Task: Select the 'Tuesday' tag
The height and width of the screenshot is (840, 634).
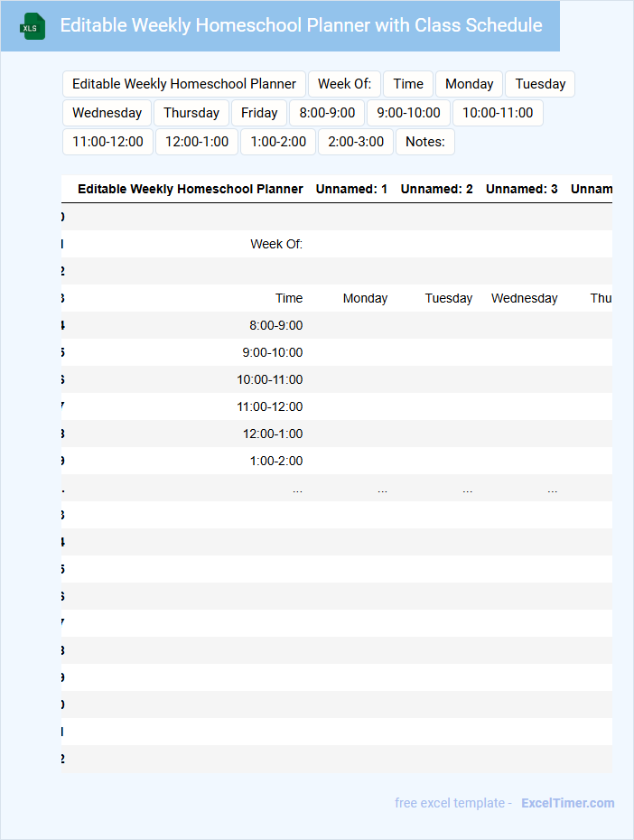Action: (540, 84)
